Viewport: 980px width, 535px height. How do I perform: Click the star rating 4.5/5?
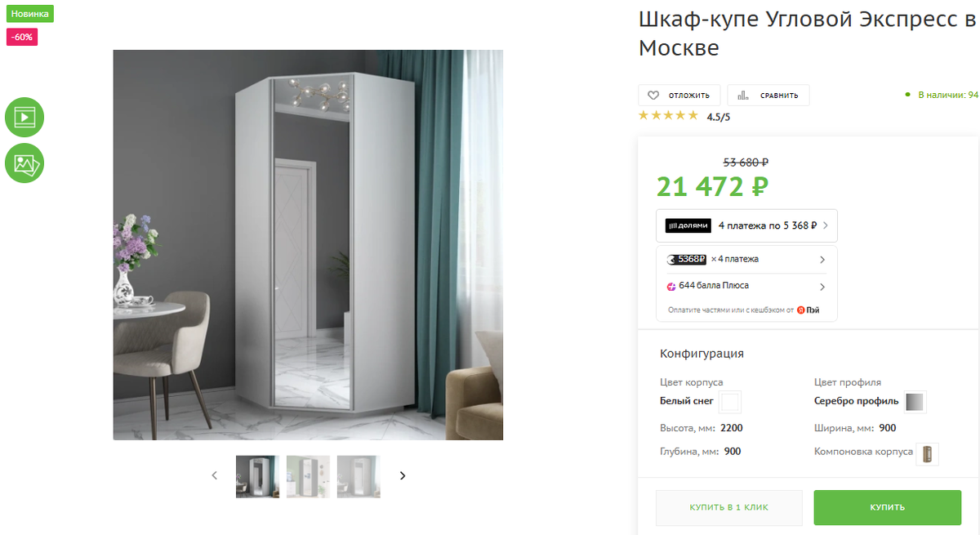tap(684, 116)
